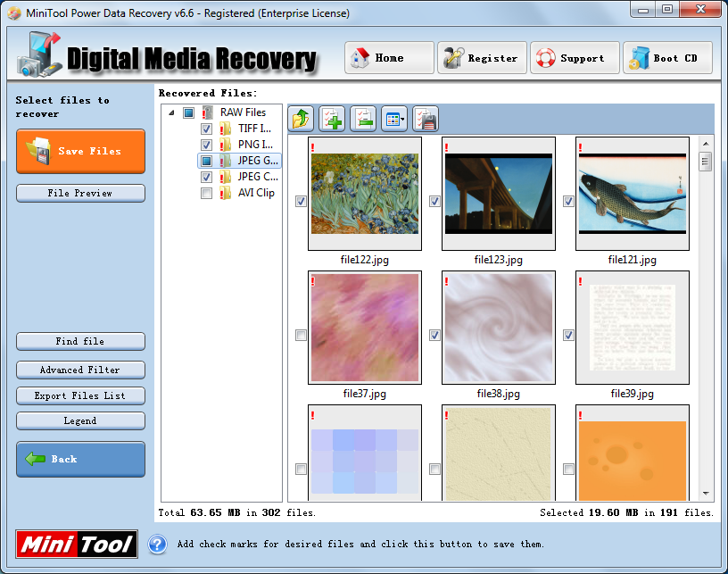Select the JPEG G... tree item
Viewport: 728px width, 574px height.
(258, 161)
